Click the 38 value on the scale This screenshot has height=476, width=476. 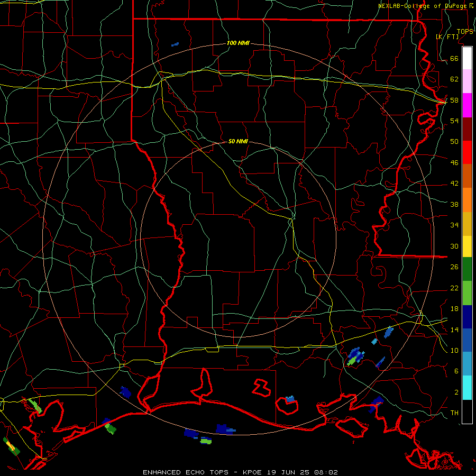tap(454, 204)
